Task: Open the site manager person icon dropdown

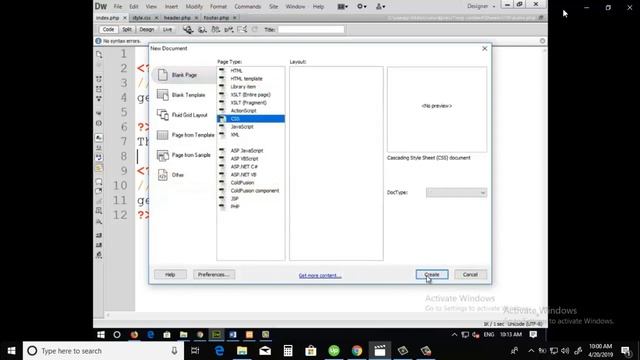Action: point(380,7)
